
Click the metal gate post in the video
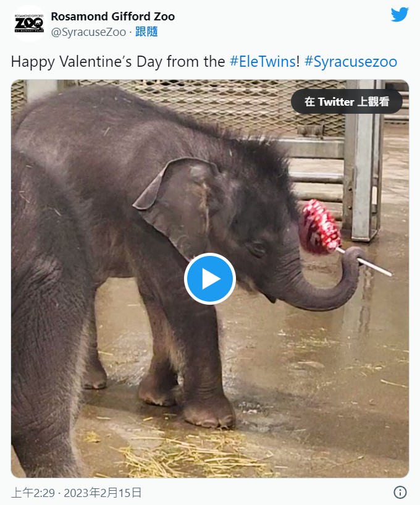pyautogui.click(x=363, y=161)
